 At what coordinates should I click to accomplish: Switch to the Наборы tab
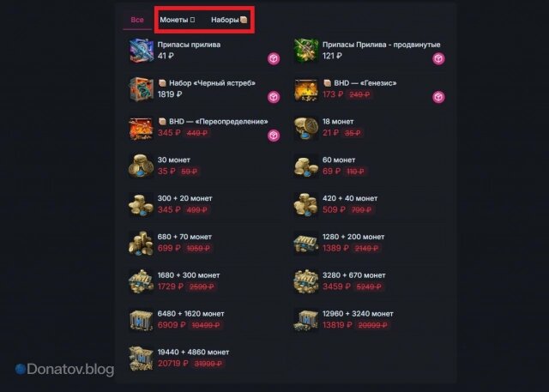[x=229, y=20]
